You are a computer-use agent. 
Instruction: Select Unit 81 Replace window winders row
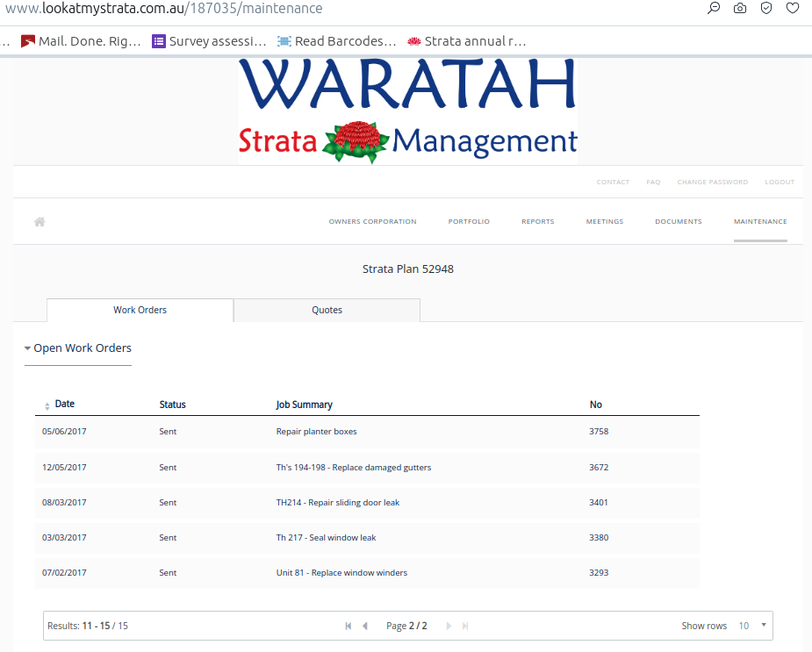pyautogui.click(x=367, y=573)
